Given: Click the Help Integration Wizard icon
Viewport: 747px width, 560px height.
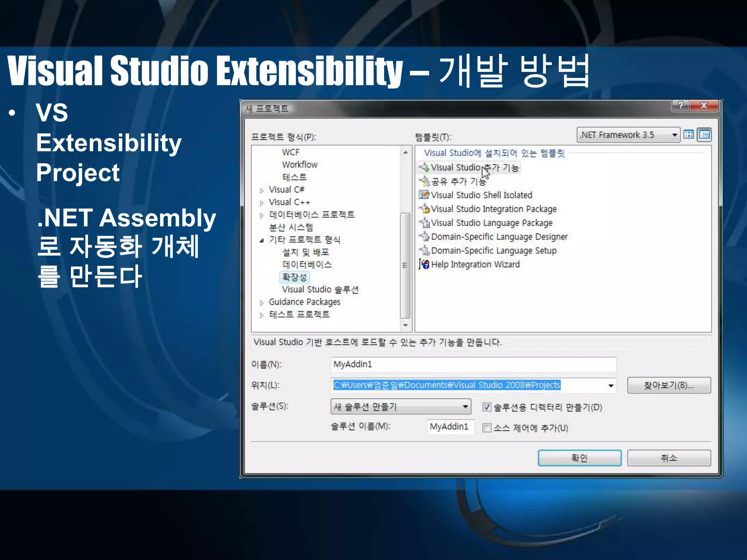Looking at the screenshot, I should click(x=424, y=264).
